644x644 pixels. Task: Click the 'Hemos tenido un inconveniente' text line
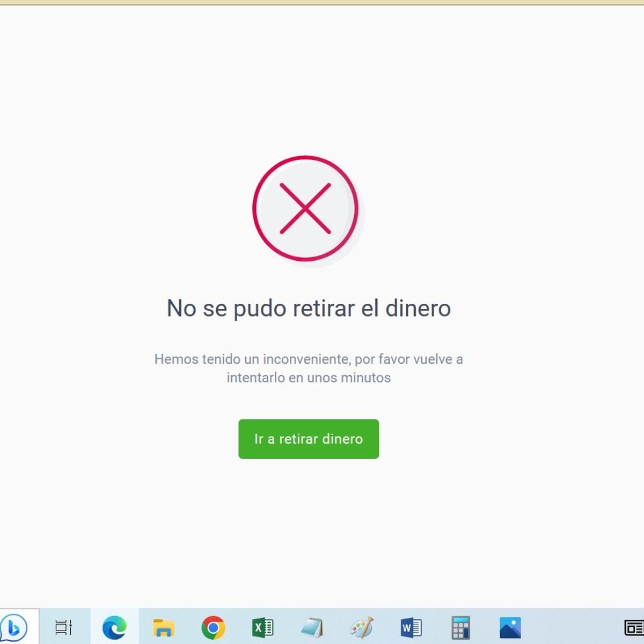pos(309,359)
